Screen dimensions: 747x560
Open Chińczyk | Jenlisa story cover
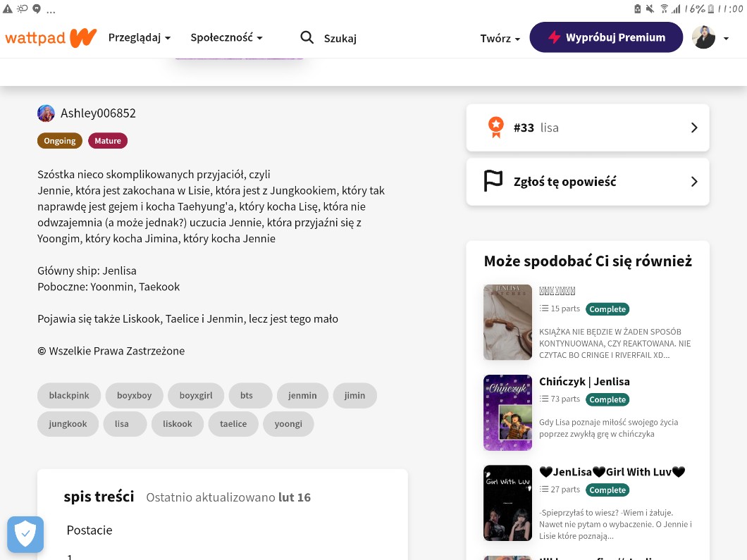pyautogui.click(x=507, y=413)
